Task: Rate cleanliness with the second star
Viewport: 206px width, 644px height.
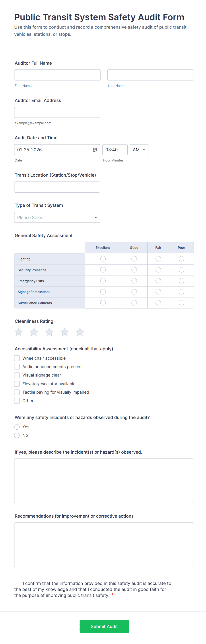Action: [34, 332]
